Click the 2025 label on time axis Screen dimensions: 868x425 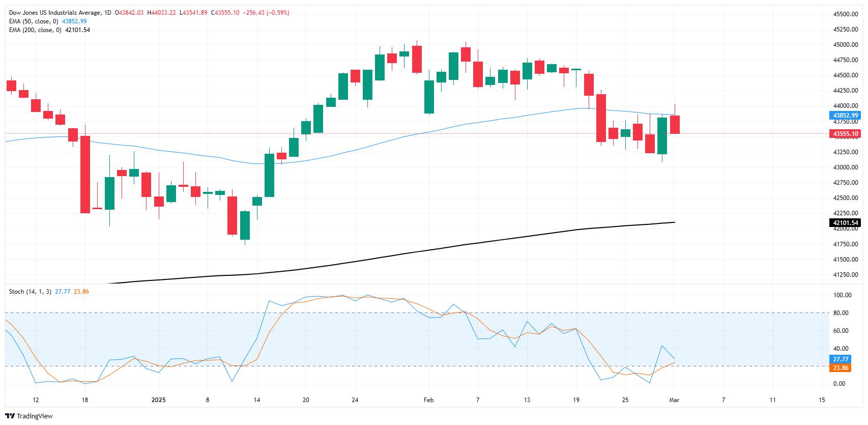(x=159, y=400)
